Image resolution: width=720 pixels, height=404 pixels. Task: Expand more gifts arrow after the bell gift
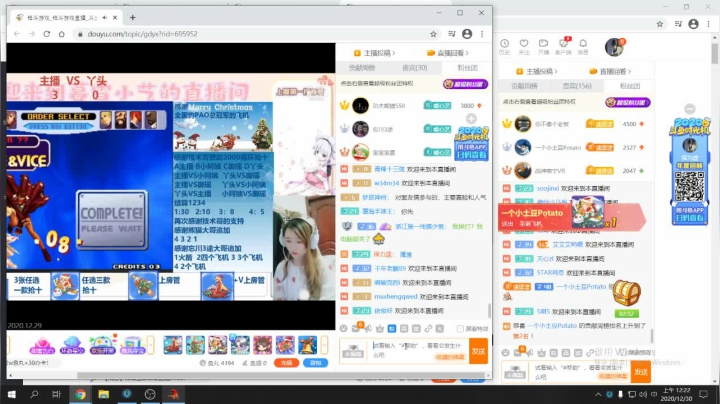324,345
